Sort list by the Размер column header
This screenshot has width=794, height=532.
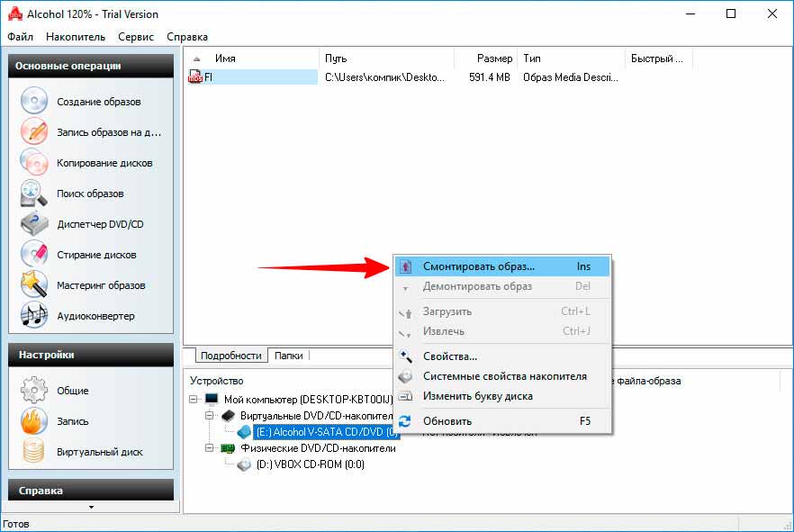485,59
